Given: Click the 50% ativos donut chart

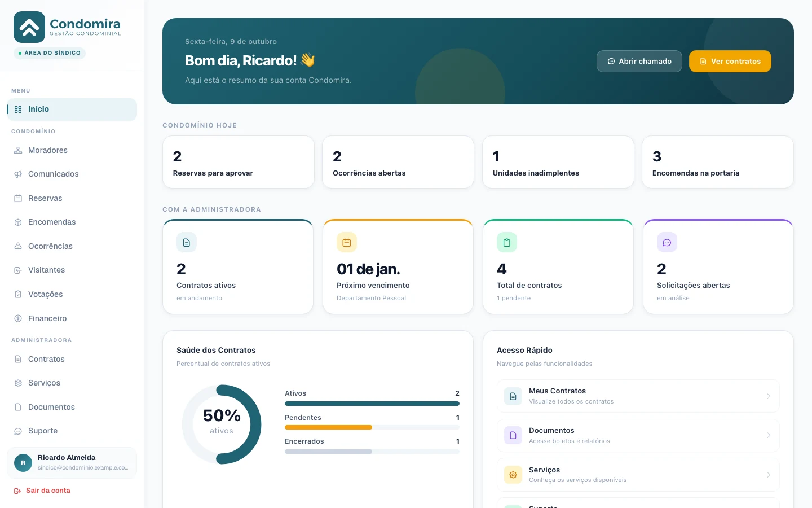Looking at the screenshot, I should click(222, 424).
